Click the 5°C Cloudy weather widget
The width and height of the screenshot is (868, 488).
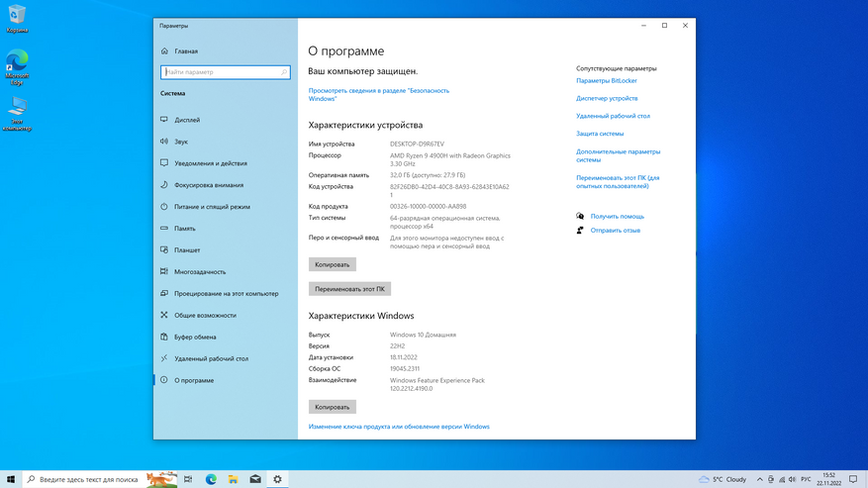click(x=723, y=479)
